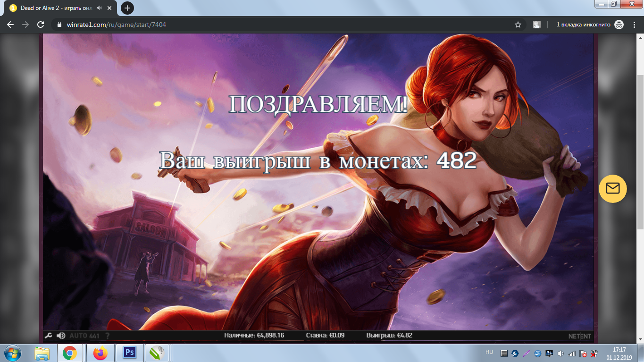Click the browser back button
The height and width of the screenshot is (362, 644).
[x=10, y=24]
